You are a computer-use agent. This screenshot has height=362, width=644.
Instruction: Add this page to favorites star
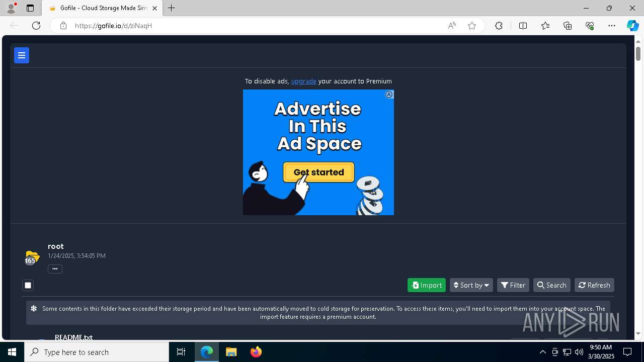click(x=472, y=26)
